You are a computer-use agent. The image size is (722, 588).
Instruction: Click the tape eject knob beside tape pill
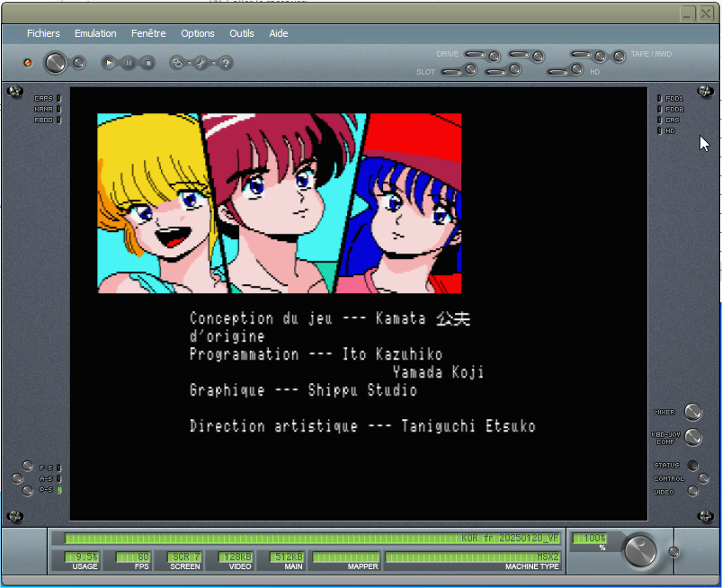[x=600, y=56]
